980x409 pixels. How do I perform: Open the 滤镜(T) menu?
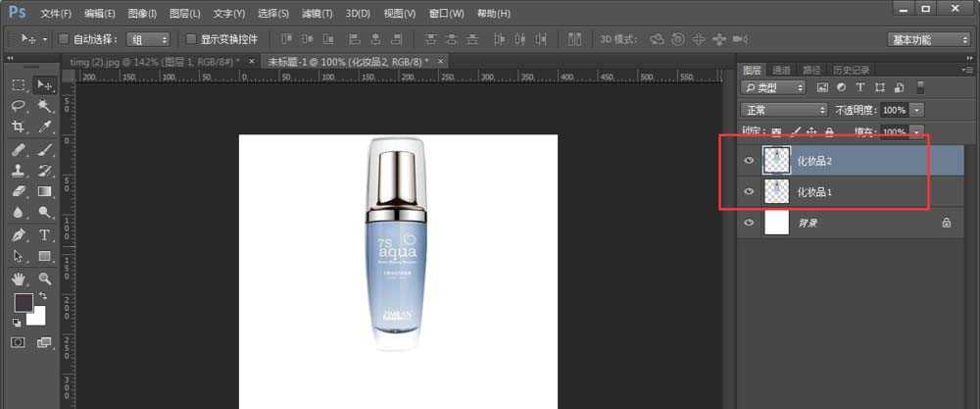317,14
